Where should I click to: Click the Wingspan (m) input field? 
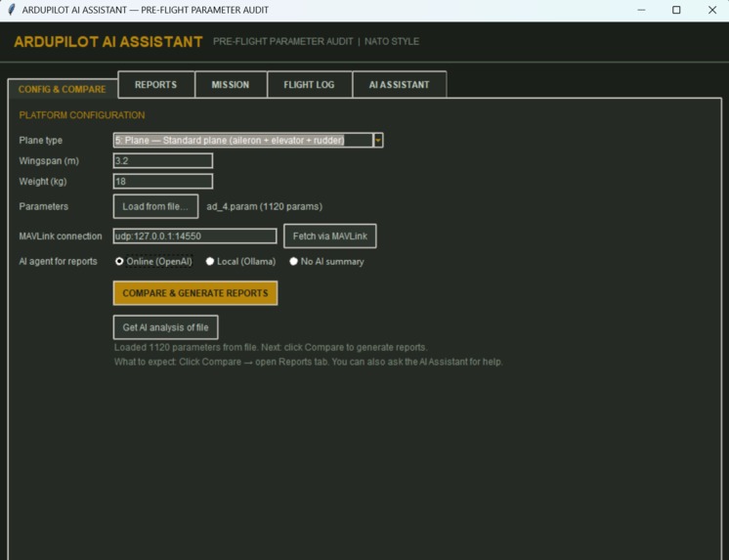point(163,160)
